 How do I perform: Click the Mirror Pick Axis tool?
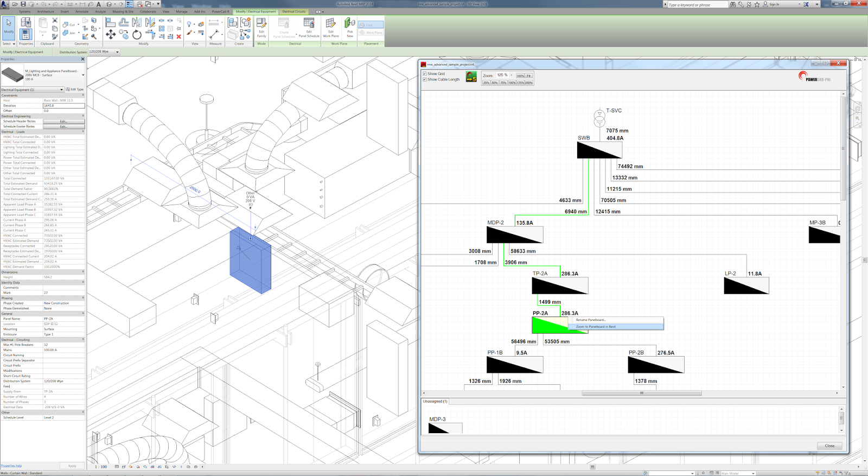pyautogui.click(x=137, y=22)
